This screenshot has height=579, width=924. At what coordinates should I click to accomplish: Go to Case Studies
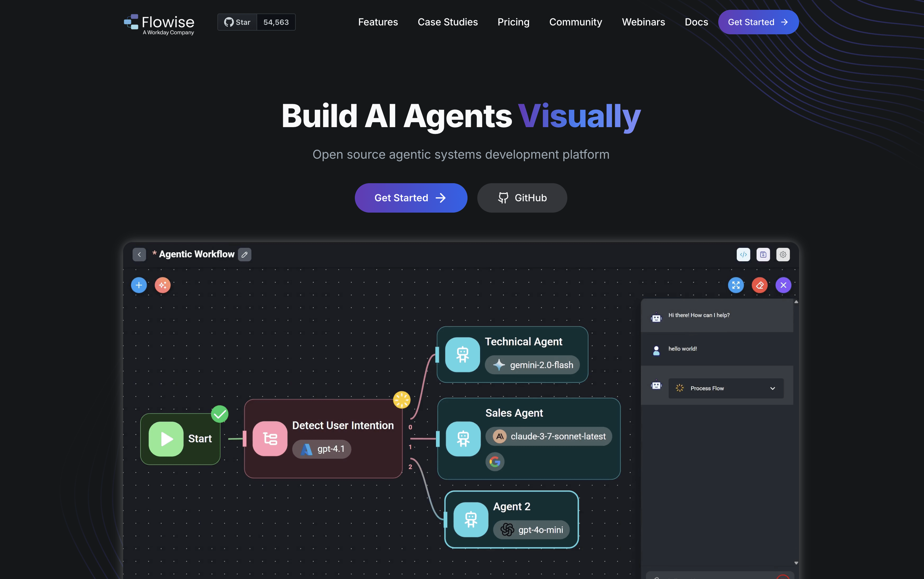(448, 22)
